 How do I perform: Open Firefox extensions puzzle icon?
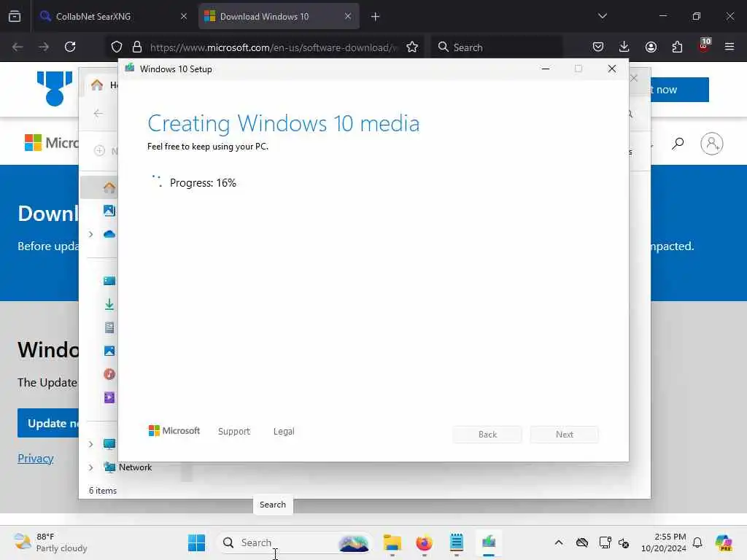coord(677,47)
